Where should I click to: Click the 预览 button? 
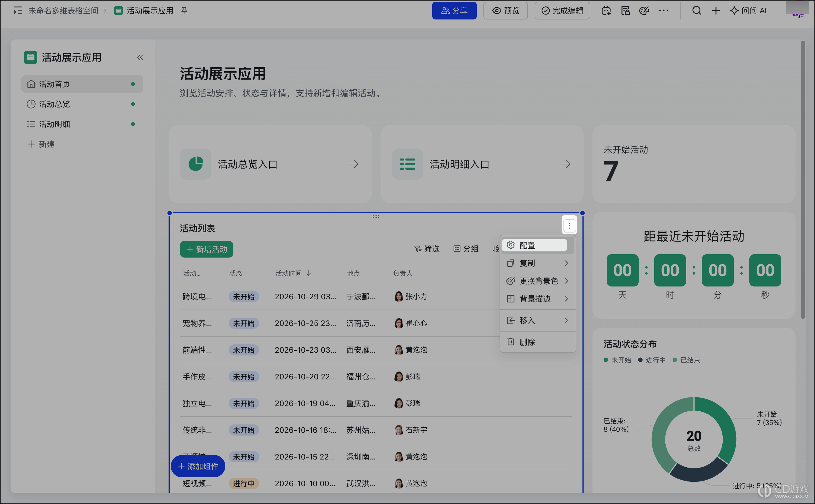506,11
